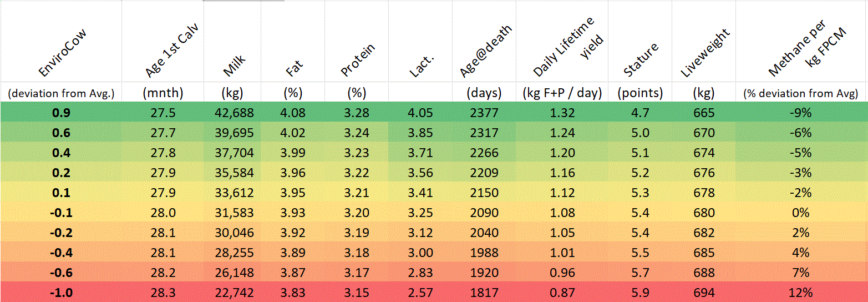This screenshot has width=868, height=302.
Task: Select the liveweight cell showing 694
Action: 703,293
